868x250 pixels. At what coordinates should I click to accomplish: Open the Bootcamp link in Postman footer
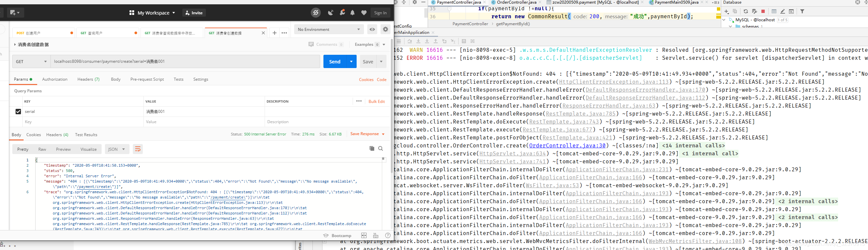(337, 235)
